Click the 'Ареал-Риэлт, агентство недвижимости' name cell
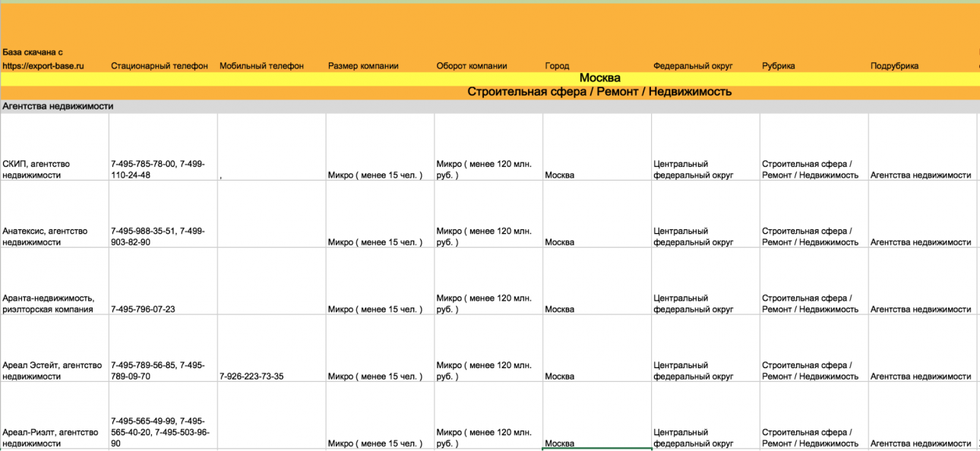The height and width of the screenshot is (451, 980). tap(55, 415)
